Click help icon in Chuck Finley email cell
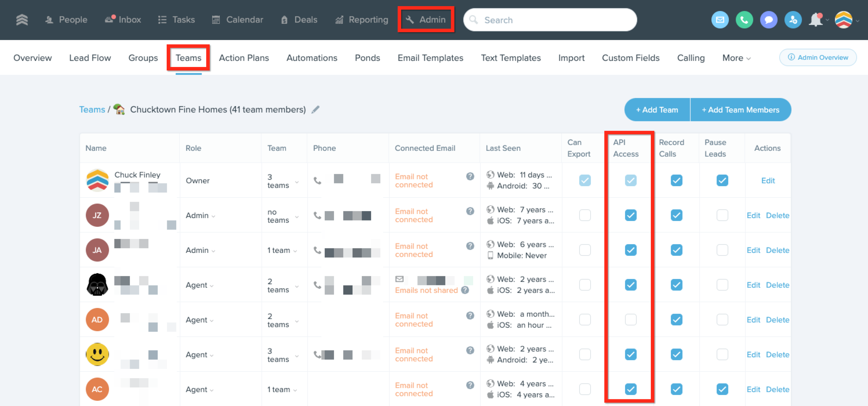The width and height of the screenshot is (868, 406). (x=470, y=176)
